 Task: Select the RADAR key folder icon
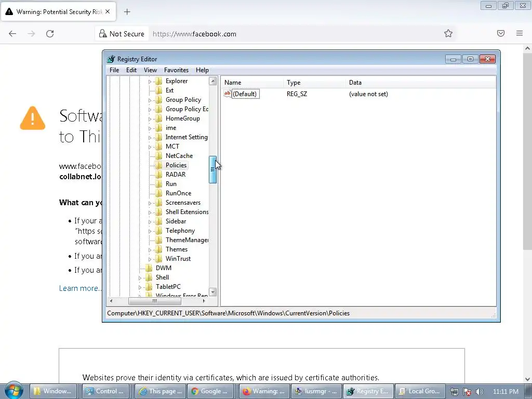coord(158,175)
